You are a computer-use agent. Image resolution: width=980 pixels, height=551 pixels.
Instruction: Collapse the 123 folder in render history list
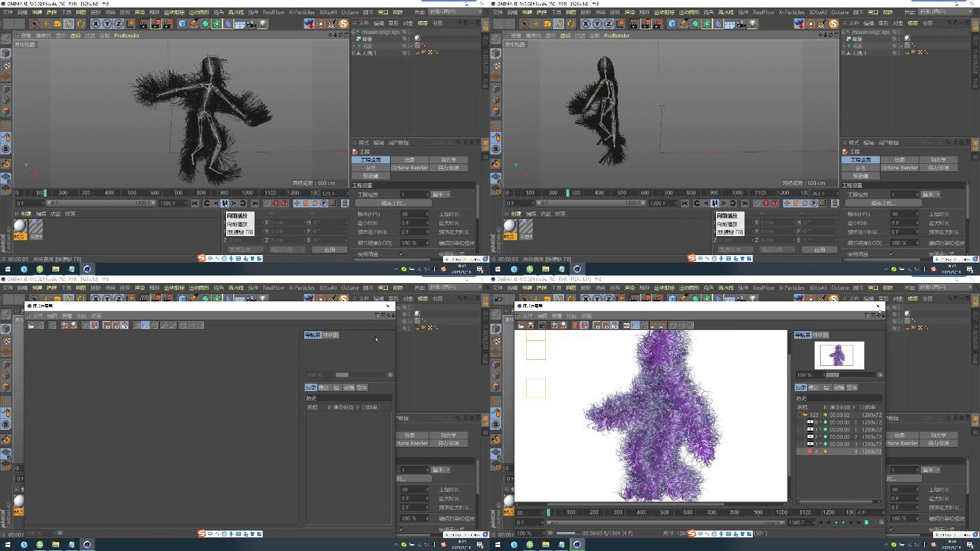pyautogui.click(x=800, y=414)
